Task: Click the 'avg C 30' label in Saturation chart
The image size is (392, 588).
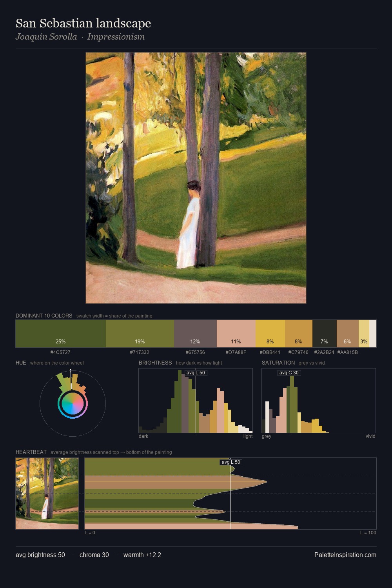Action: tap(289, 373)
